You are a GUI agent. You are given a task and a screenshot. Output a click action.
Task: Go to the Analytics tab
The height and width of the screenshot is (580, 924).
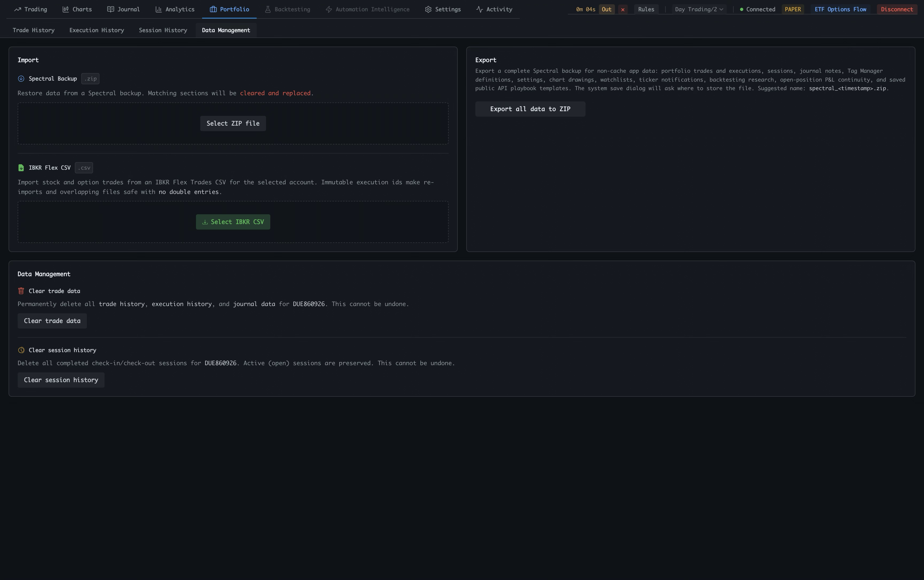tap(175, 9)
